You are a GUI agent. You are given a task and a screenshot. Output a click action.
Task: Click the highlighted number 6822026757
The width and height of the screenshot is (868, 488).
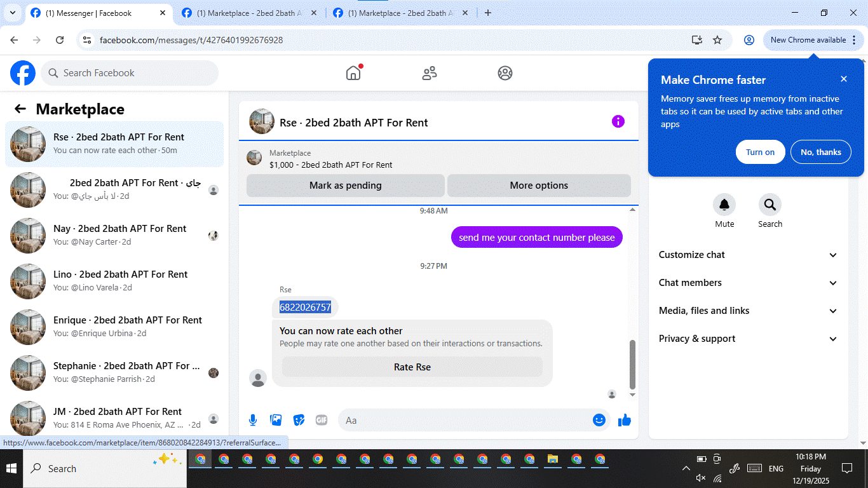[306, 308]
